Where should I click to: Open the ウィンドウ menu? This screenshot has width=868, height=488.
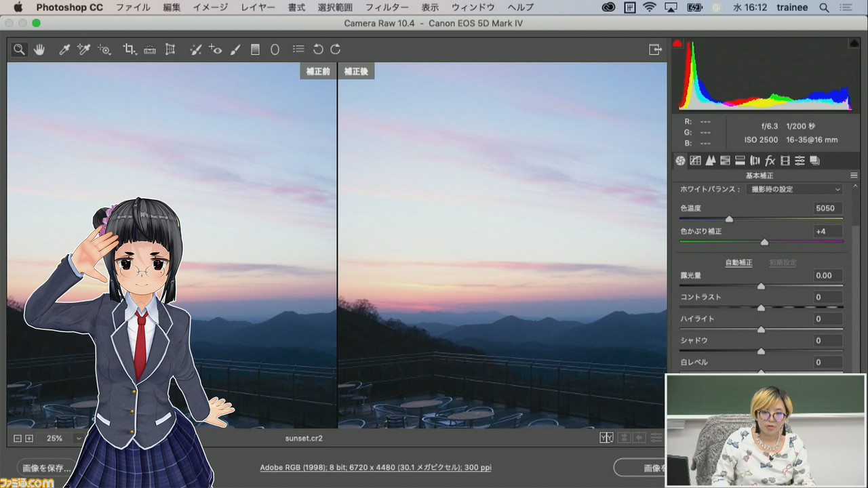(x=473, y=7)
